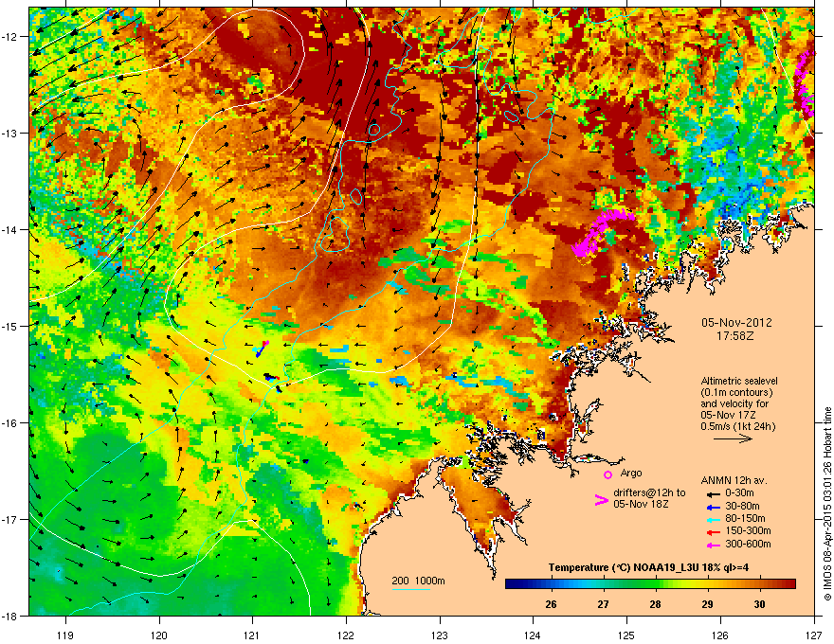Click latitude axis label -17
Screen dimensions: 834x644
pos(10,519)
